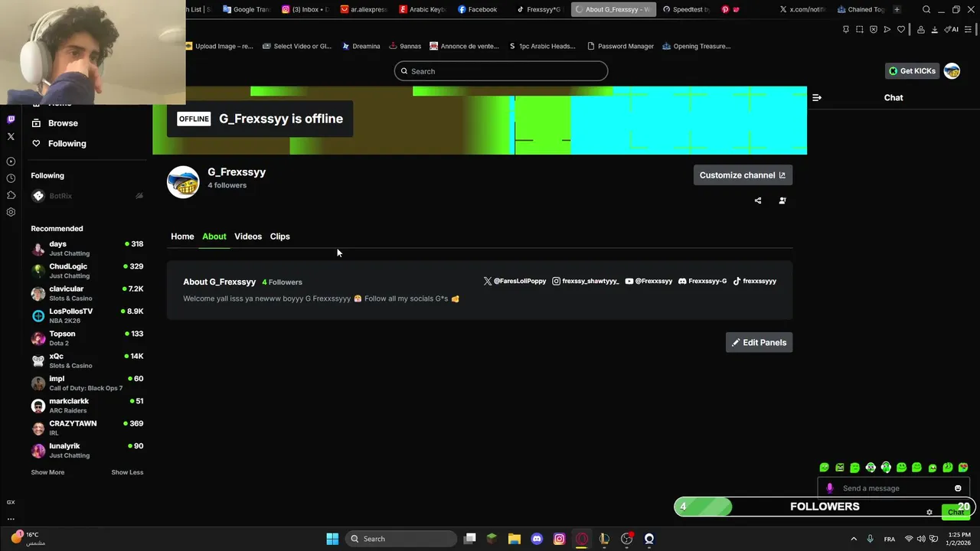
Task: Open Extensions cube icon in sidebar
Action: click(11, 195)
